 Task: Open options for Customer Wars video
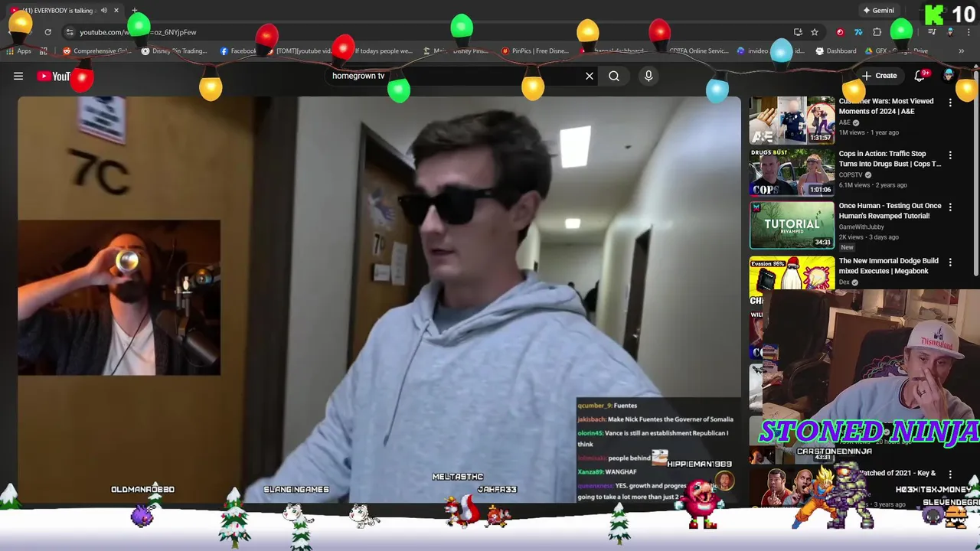coord(950,103)
